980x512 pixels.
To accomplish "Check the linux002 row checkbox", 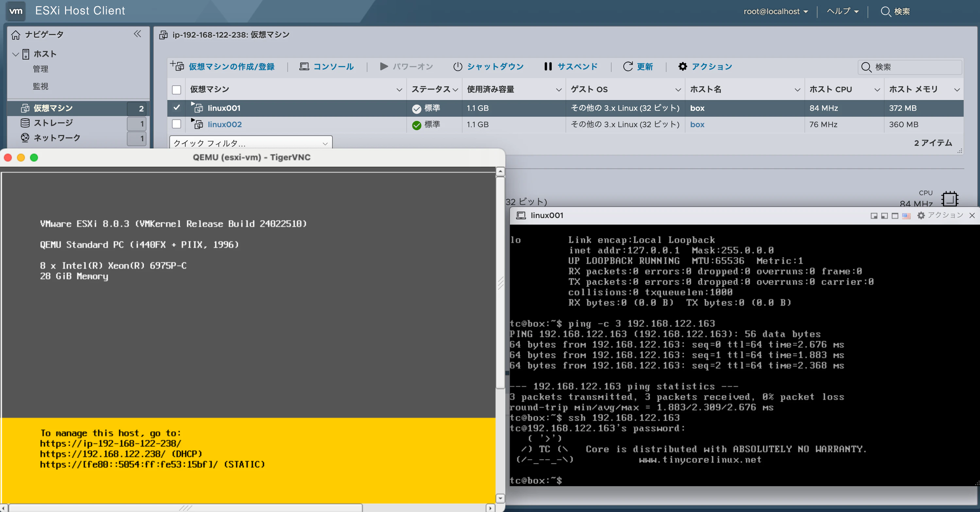I will (177, 124).
